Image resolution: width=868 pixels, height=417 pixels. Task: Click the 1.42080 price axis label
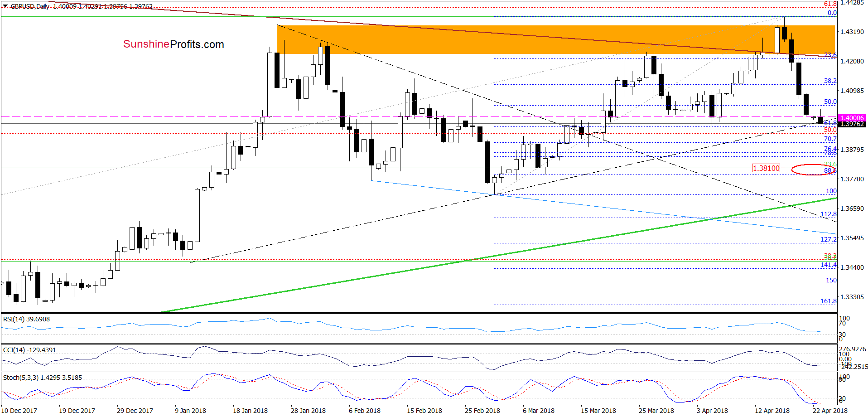(852, 61)
